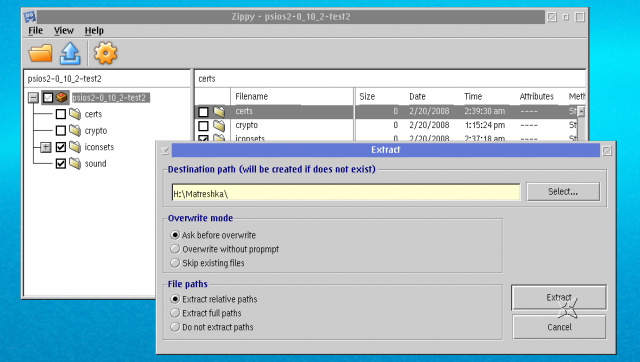Click the certs folder icon in tree
Image resolution: width=640 pixels, height=362 pixels.
click(75, 114)
